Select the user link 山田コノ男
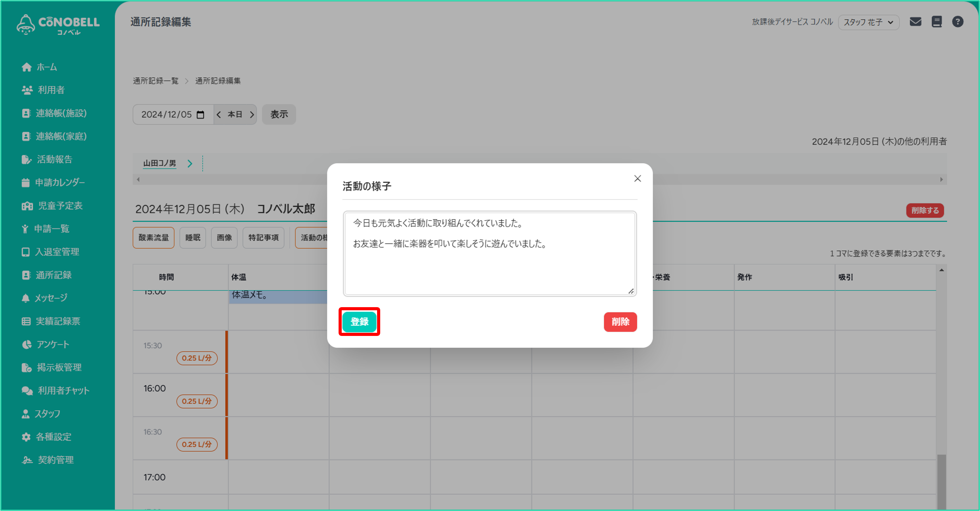Image resolution: width=980 pixels, height=511 pixels. tap(160, 164)
